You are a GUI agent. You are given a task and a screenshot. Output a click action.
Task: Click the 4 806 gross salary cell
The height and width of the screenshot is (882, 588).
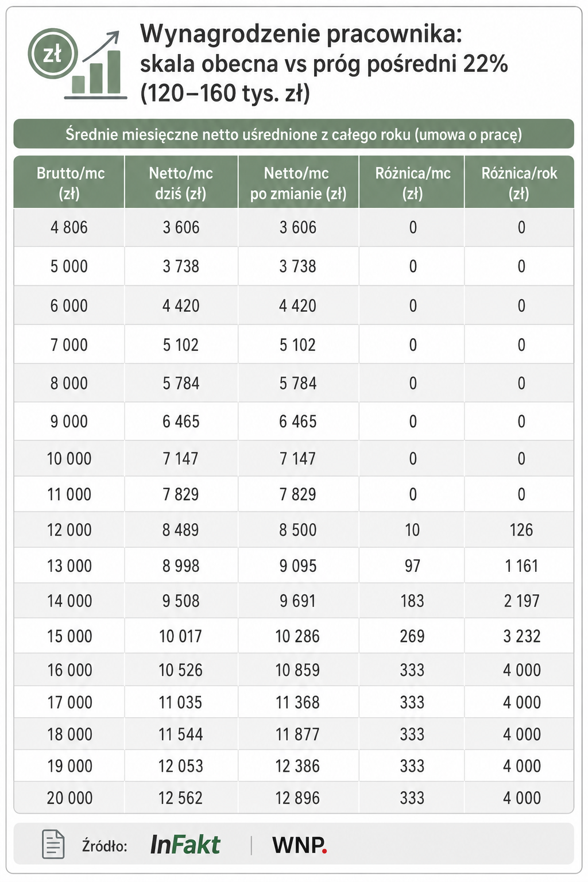[69, 227]
